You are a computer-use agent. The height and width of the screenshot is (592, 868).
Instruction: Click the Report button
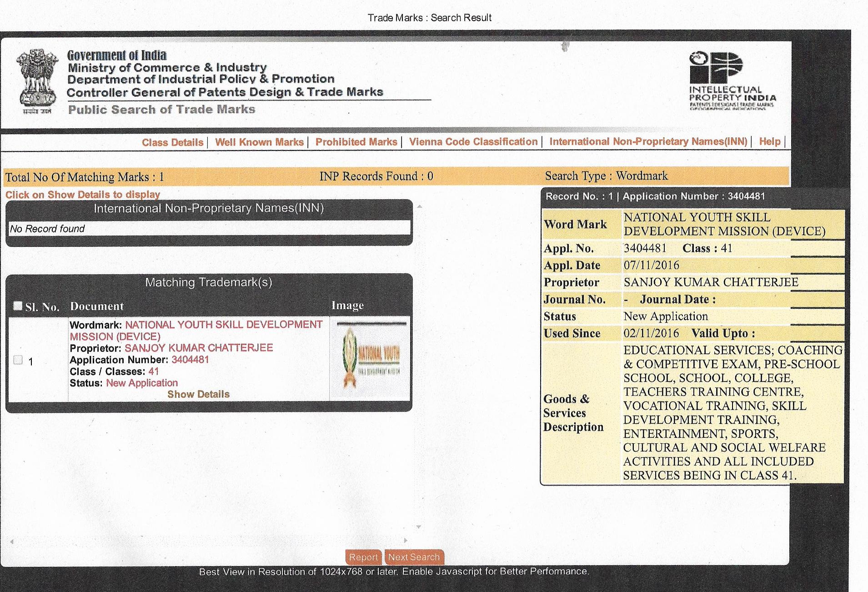(x=363, y=557)
